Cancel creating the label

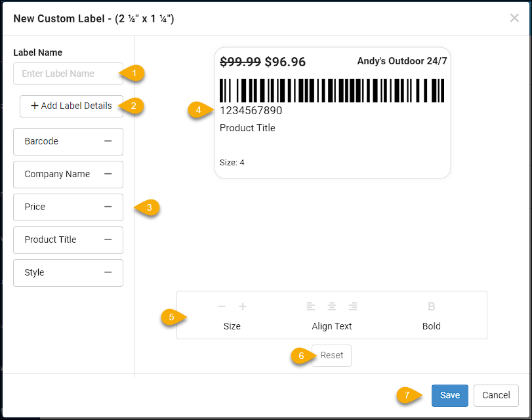(x=496, y=395)
